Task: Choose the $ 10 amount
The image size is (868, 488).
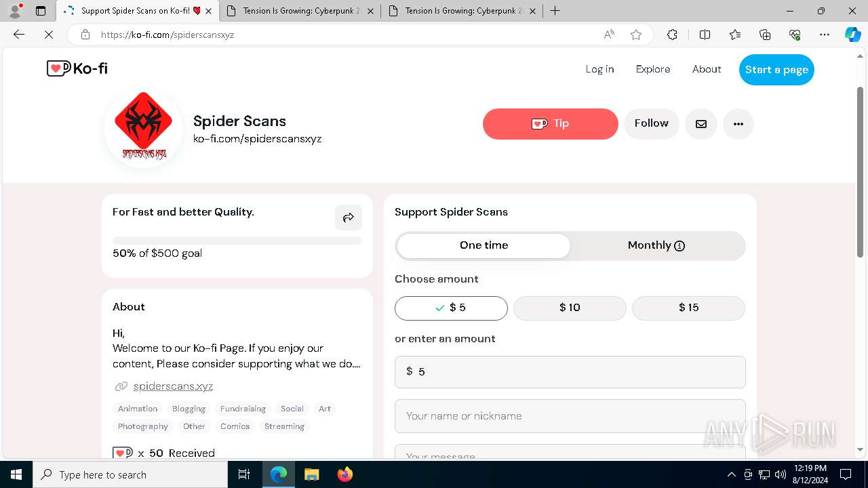Action: (570, 308)
